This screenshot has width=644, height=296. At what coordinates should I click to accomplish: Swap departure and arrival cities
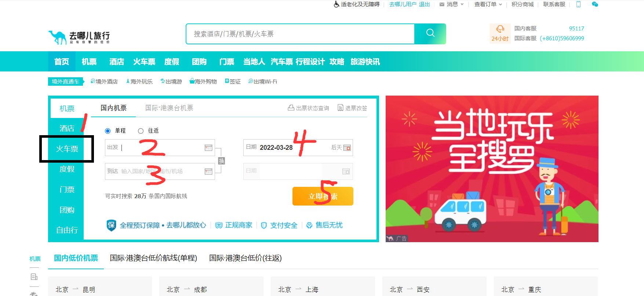coord(221,161)
